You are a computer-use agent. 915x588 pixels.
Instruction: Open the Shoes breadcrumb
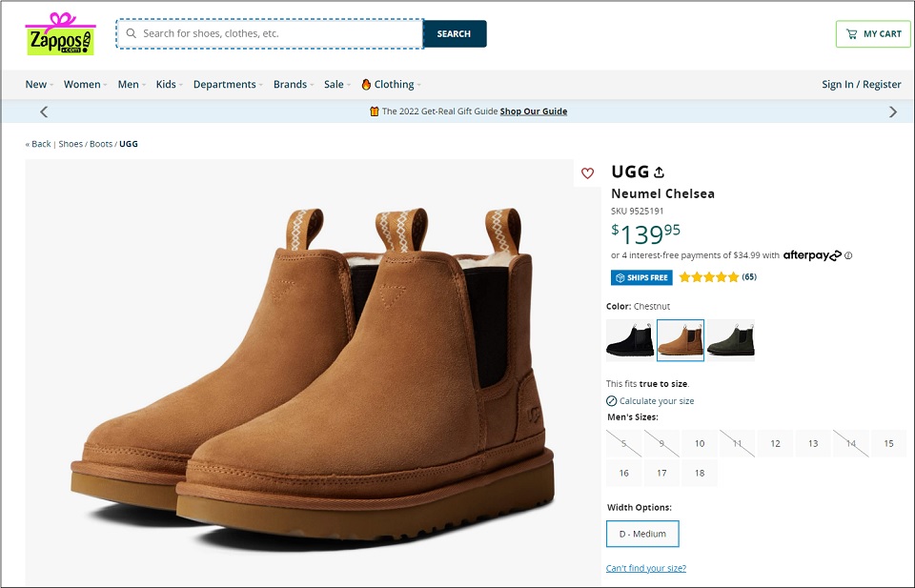click(71, 144)
